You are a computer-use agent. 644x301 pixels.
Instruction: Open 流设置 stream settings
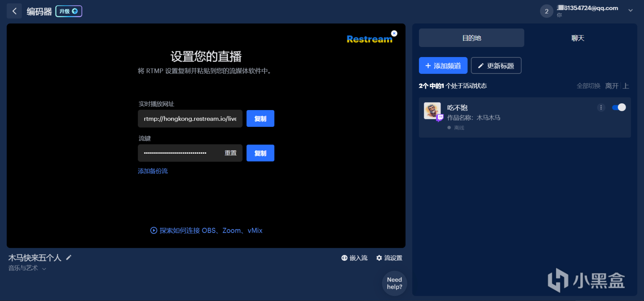(389, 258)
